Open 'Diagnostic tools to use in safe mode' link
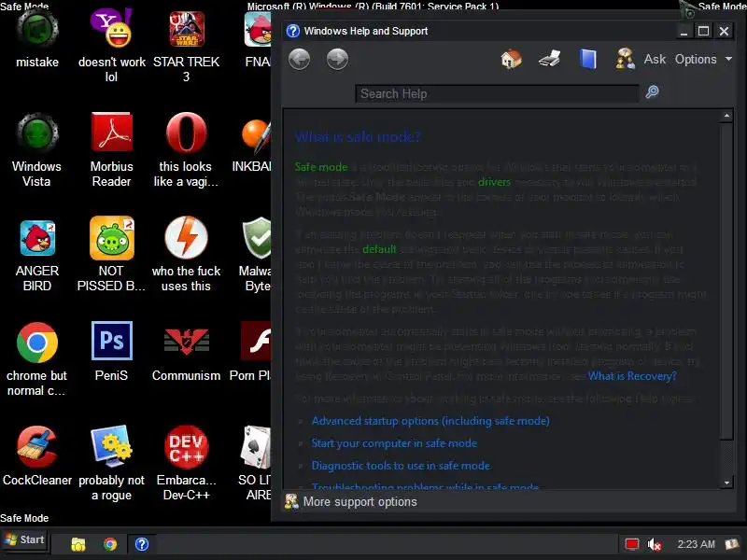 (x=401, y=466)
